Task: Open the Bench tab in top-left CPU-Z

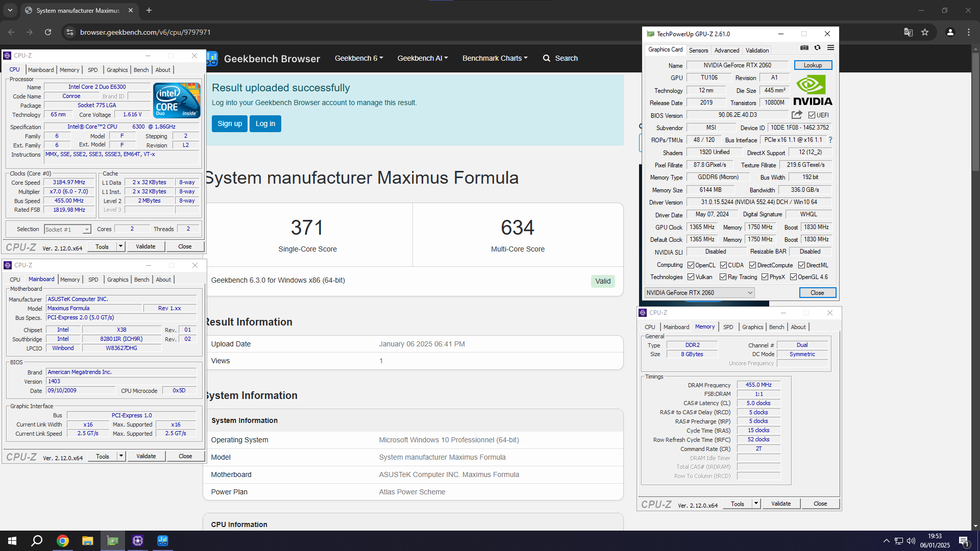Action: tap(141, 70)
